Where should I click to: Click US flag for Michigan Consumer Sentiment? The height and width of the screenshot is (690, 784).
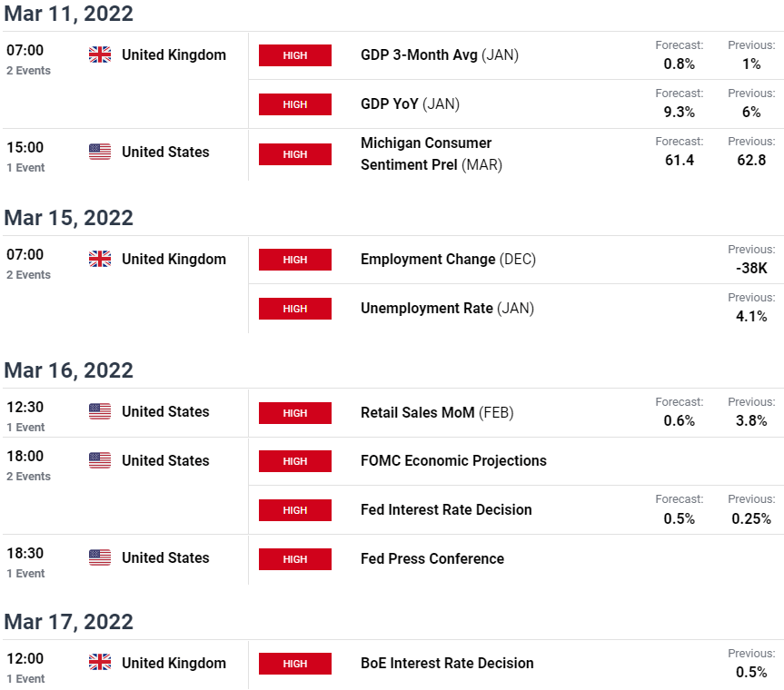click(x=100, y=152)
